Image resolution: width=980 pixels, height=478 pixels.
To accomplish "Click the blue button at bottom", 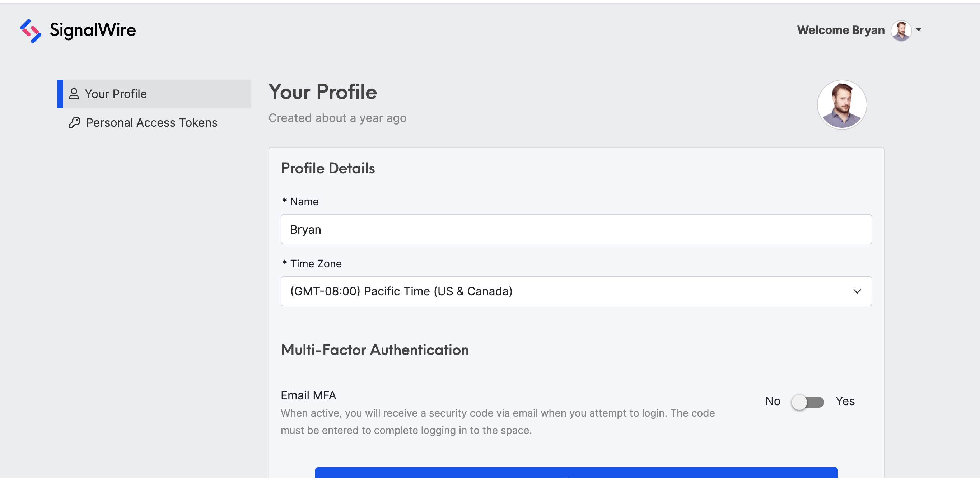I will 576,473.
